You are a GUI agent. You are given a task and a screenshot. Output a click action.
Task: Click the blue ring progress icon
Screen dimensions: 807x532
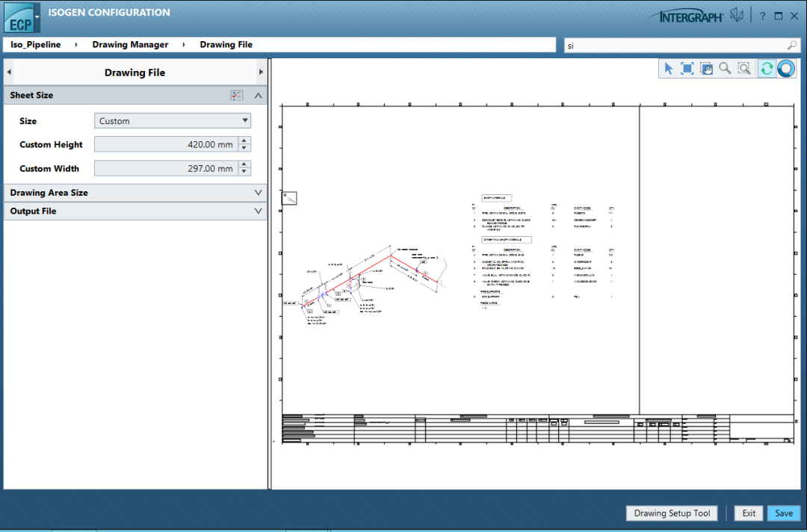786,69
